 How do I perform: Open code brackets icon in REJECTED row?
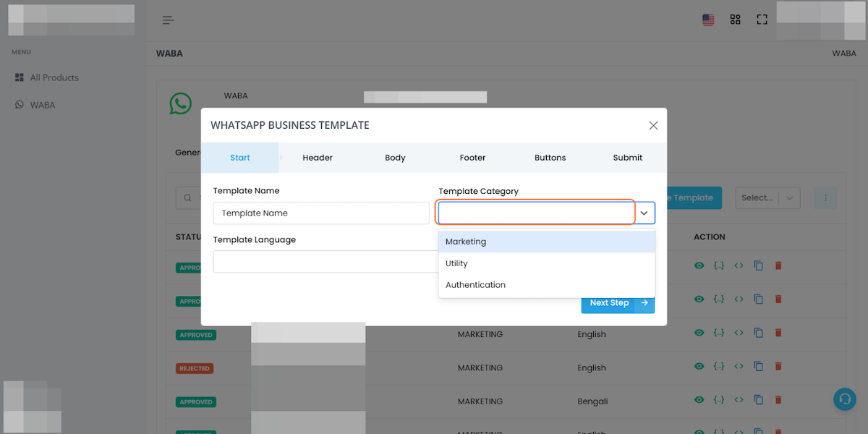tap(739, 366)
